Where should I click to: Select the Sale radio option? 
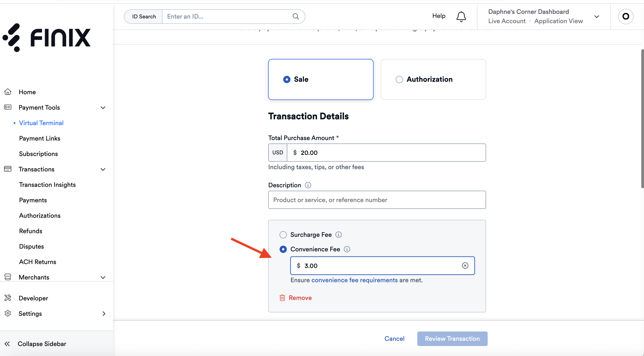[287, 79]
